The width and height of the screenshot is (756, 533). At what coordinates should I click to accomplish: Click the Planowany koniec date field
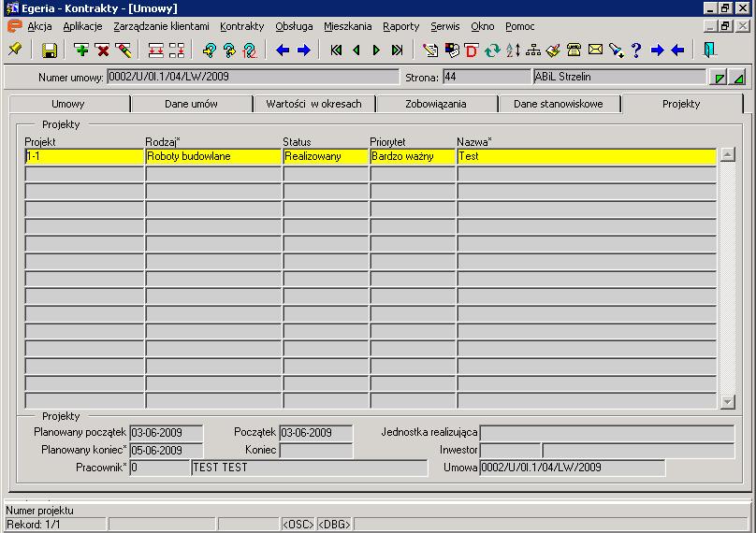click(x=166, y=450)
